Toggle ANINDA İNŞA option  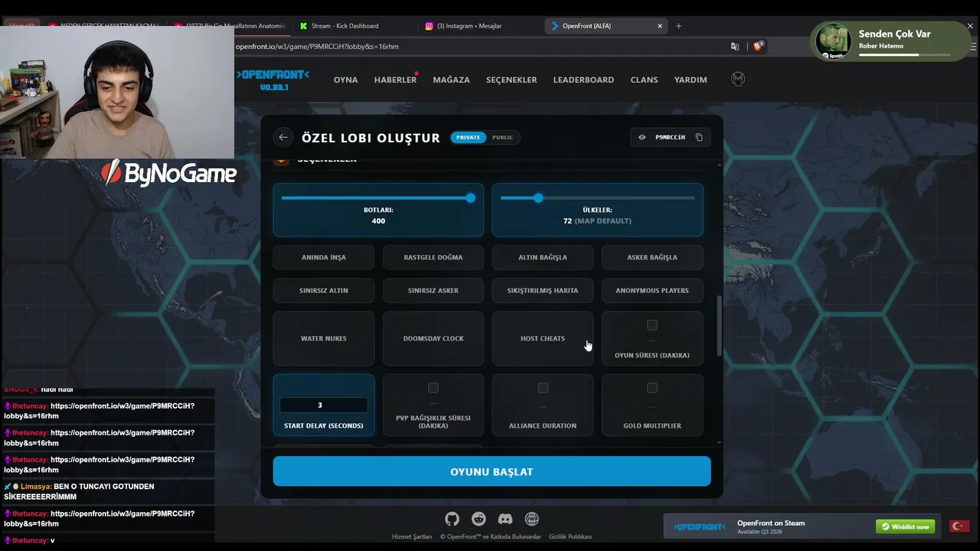pos(324,257)
